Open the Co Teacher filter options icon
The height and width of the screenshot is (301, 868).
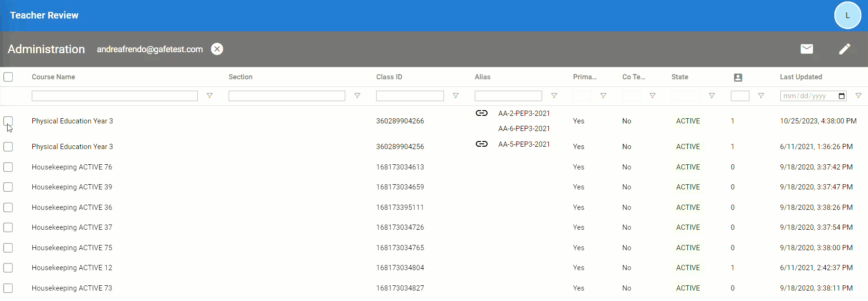[x=653, y=96]
